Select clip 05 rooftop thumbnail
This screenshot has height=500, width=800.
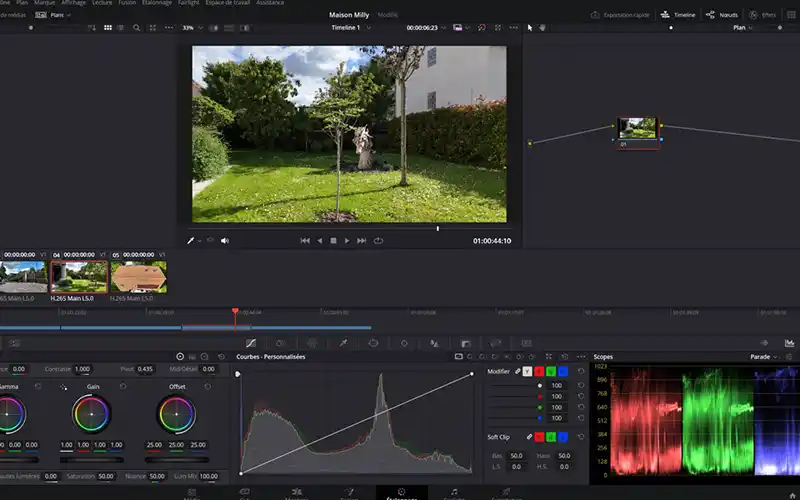(x=139, y=277)
